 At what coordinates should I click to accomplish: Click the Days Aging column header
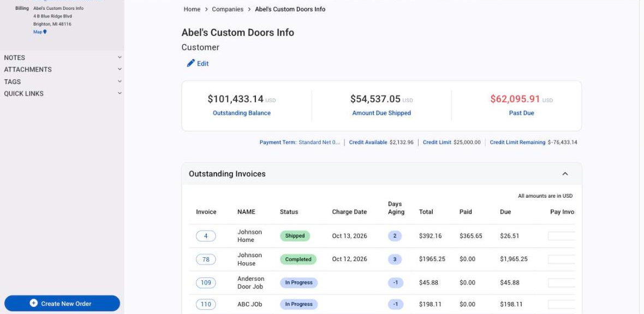coord(396,208)
